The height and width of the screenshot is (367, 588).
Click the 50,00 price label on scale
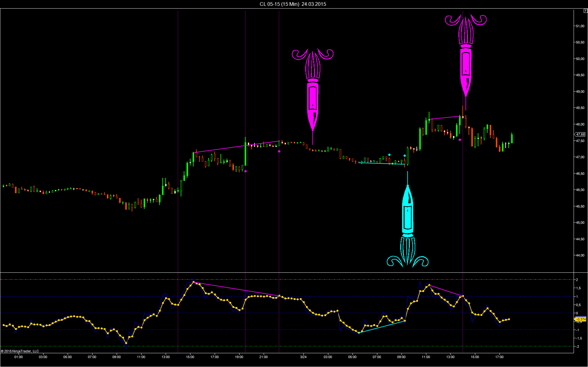[580, 59]
